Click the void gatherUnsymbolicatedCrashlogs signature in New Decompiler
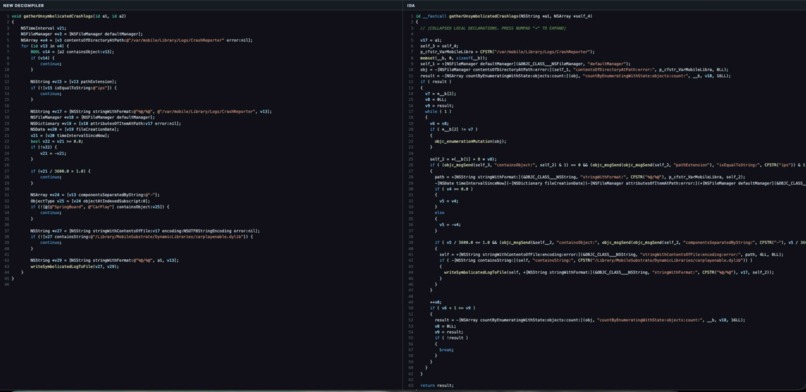The height and width of the screenshot is (392, 806). click(x=69, y=16)
